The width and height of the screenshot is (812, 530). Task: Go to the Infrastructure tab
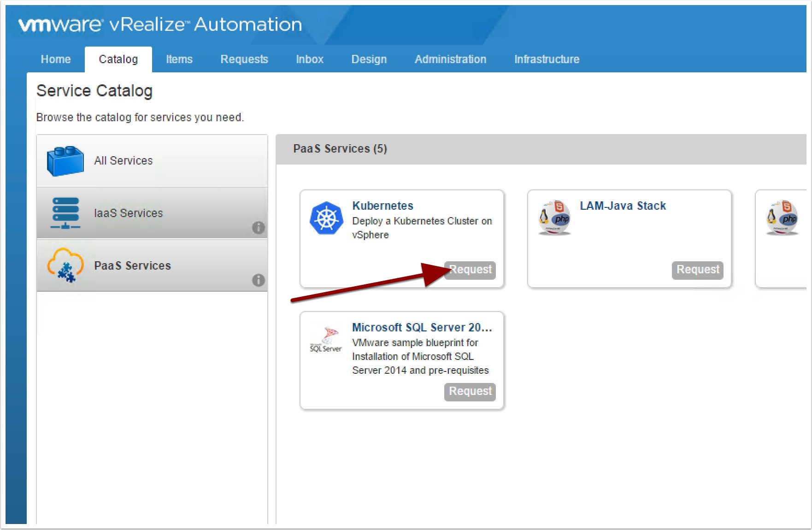coord(547,59)
